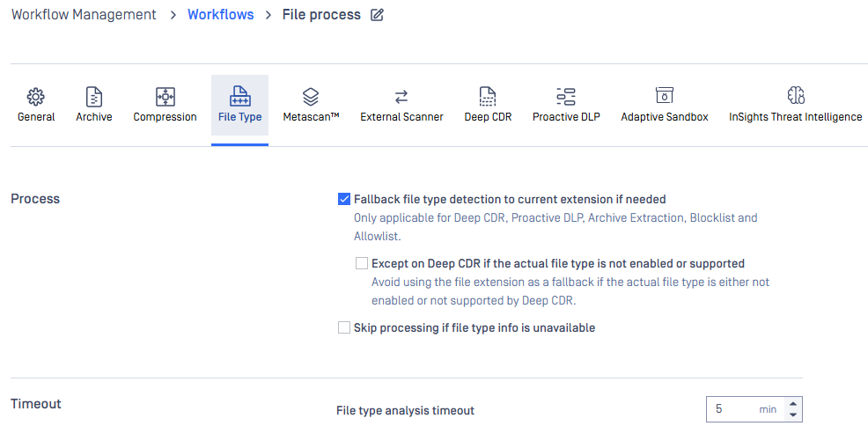Click the Workflow Management breadcrumb
This screenshot has height=448, width=868.
(x=84, y=15)
